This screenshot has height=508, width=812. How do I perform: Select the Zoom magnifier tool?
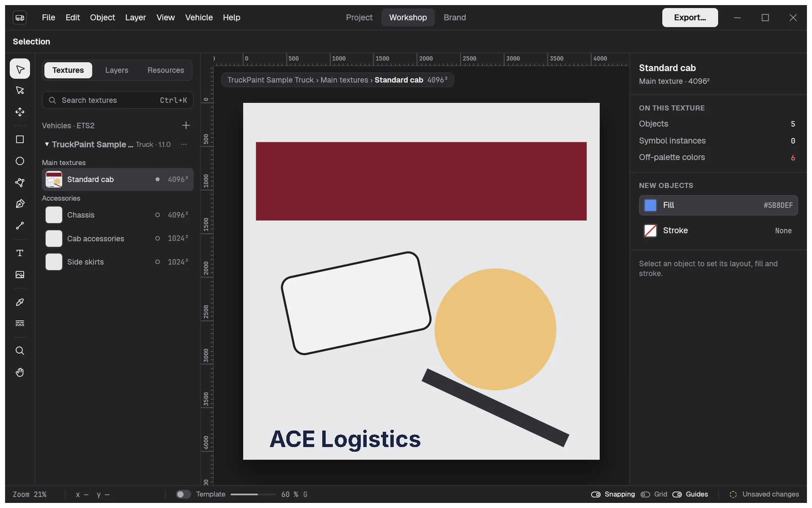tap(20, 351)
